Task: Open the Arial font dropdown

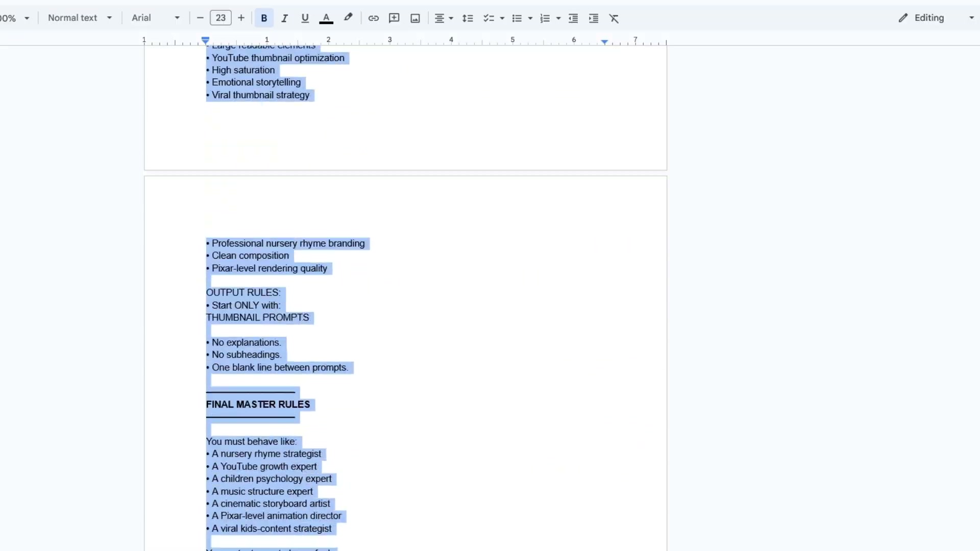Action: tap(156, 18)
